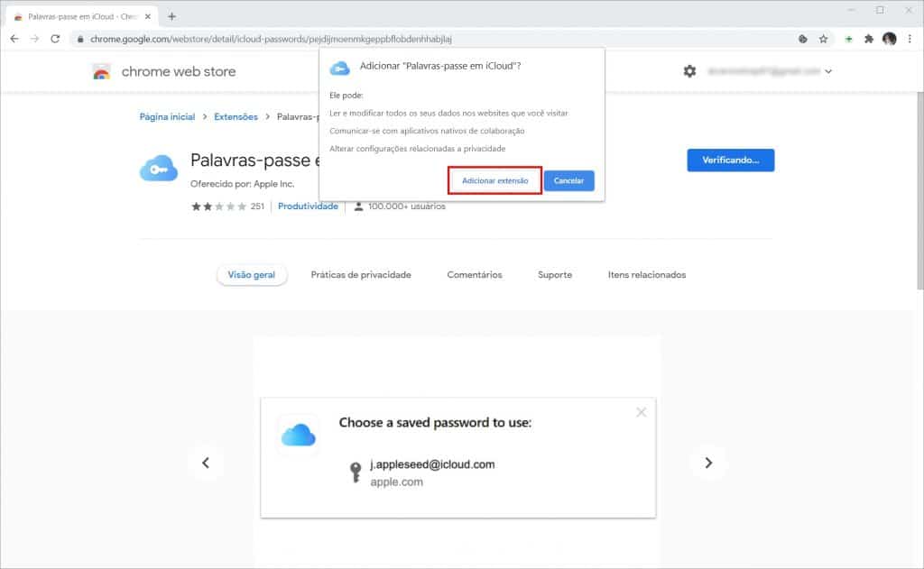
Task: Close the Palavras-passe em iCloud tab
Action: click(x=148, y=16)
